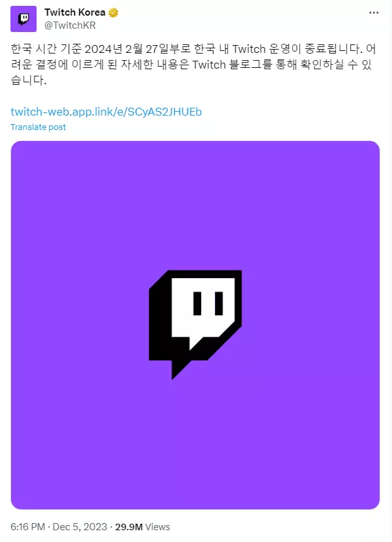Click Translate post

[x=38, y=127]
